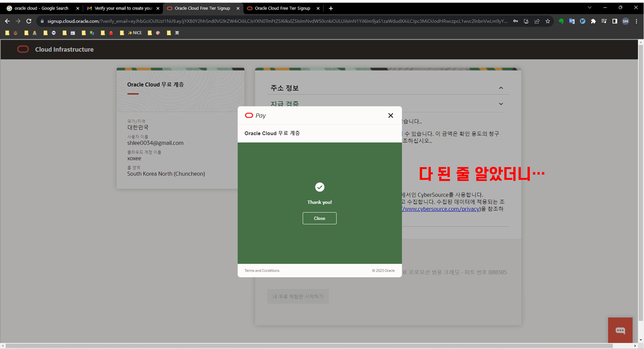The height and width of the screenshot is (349, 644).
Task: Open Chrome's three-dot menu
Action: 636,21
